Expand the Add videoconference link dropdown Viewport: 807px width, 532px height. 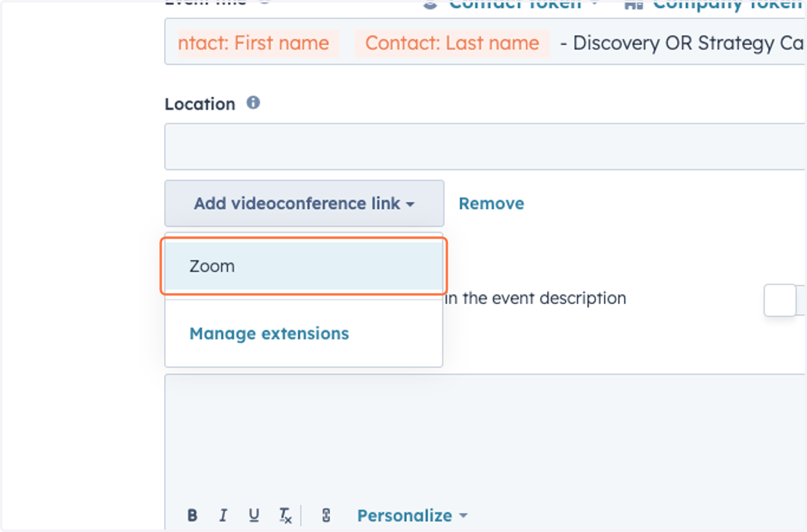304,203
